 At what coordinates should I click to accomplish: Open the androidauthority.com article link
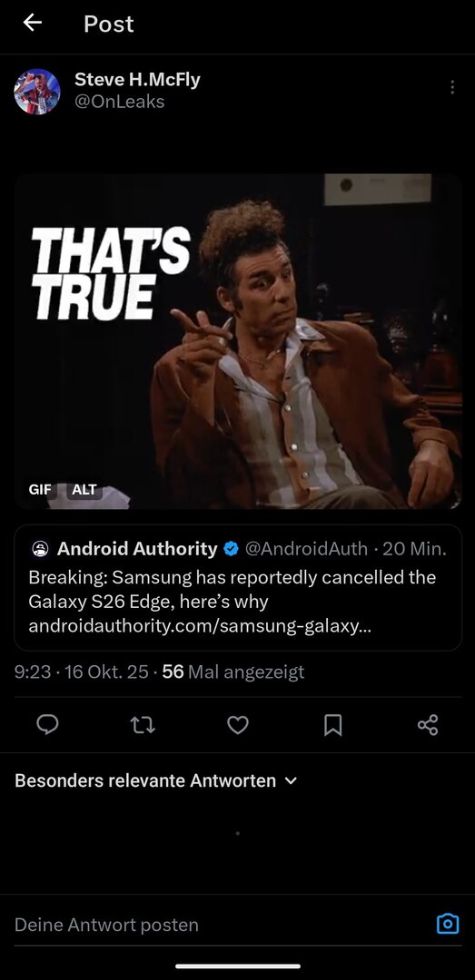200,625
